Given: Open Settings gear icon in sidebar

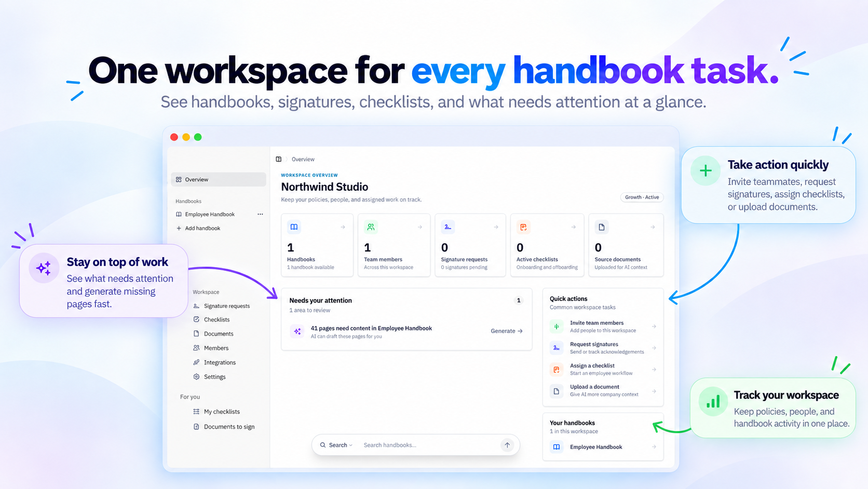Looking at the screenshot, I should click(x=196, y=377).
